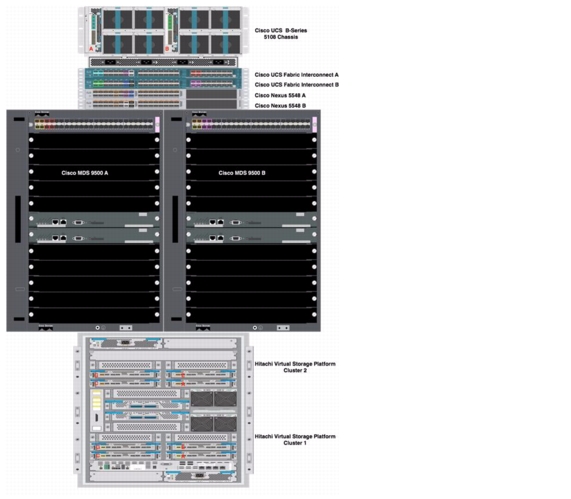571x499 pixels.
Task: Click the lower supervisor module in MDS 9500 A
Action: pos(94,236)
